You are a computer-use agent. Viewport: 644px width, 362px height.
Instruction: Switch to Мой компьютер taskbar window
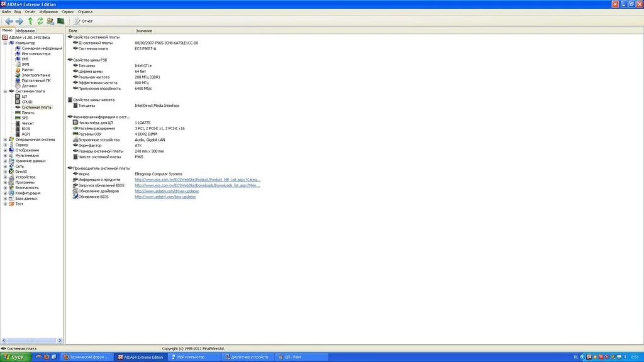[194, 357]
